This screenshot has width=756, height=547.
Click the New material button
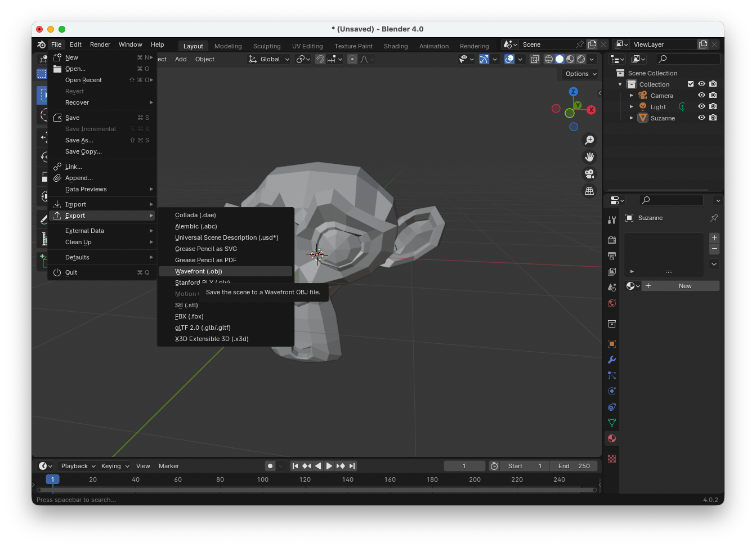coord(685,286)
